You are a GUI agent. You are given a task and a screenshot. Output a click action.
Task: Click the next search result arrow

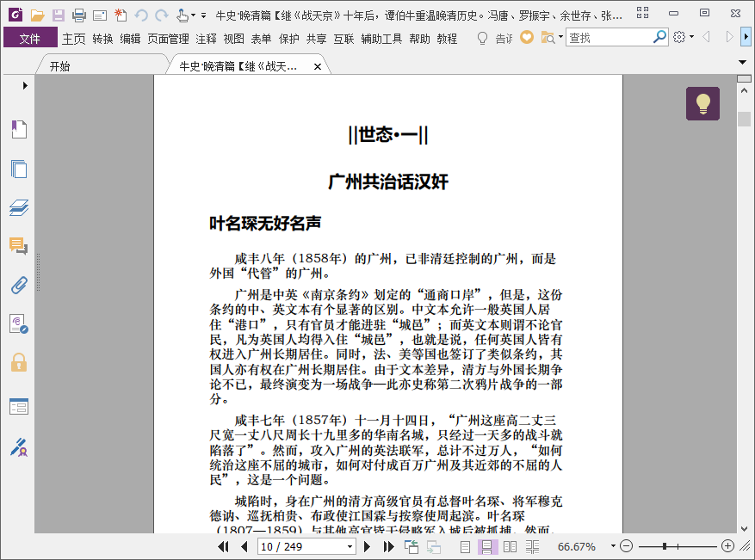[x=729, y=37]
